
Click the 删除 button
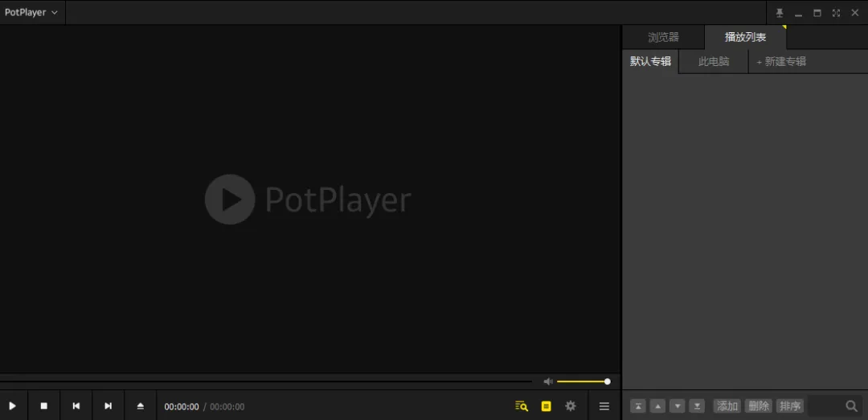[x=759, y=406]
